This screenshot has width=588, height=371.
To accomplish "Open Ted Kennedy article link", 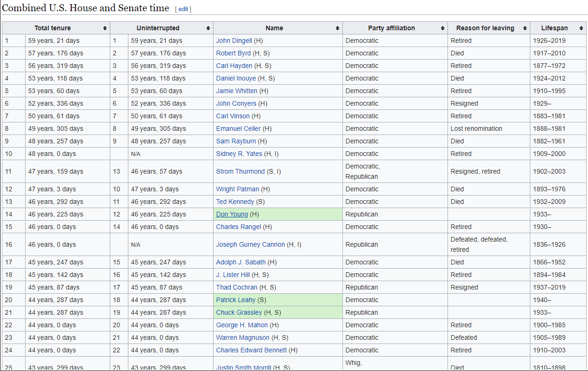I will 235,202.
